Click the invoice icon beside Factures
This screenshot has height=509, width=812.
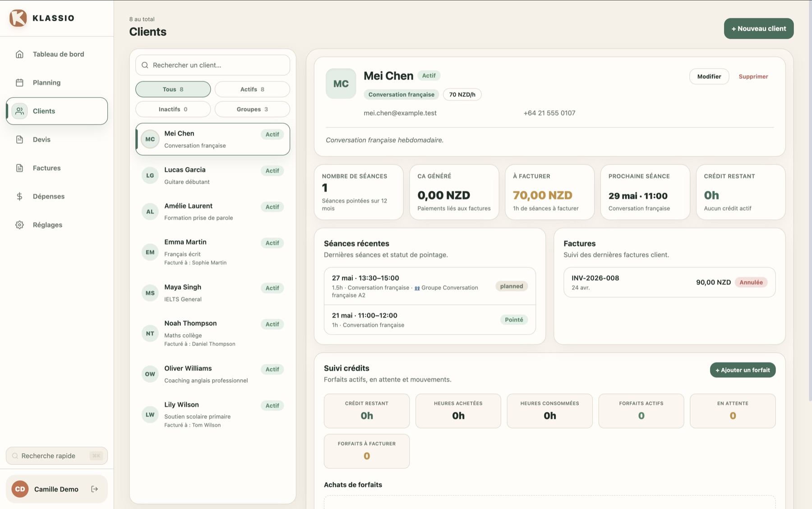click(19, 168)
